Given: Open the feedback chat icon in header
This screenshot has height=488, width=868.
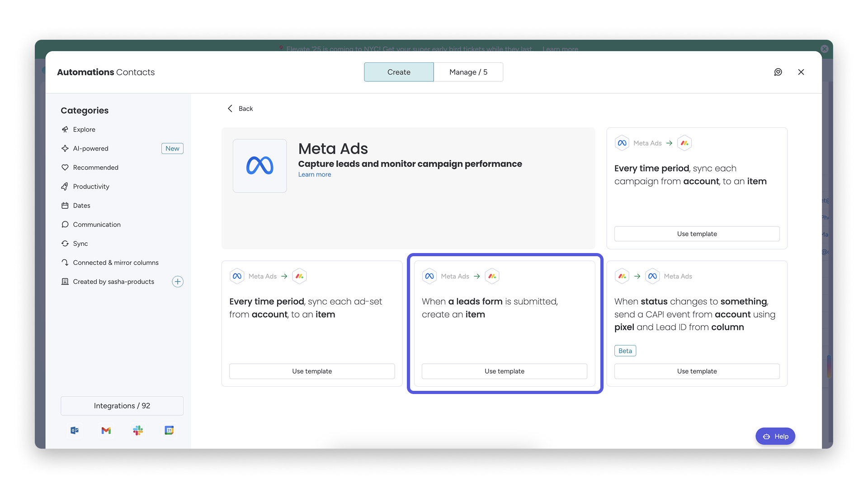Looking at the screenshot, I should click(778, 72).
